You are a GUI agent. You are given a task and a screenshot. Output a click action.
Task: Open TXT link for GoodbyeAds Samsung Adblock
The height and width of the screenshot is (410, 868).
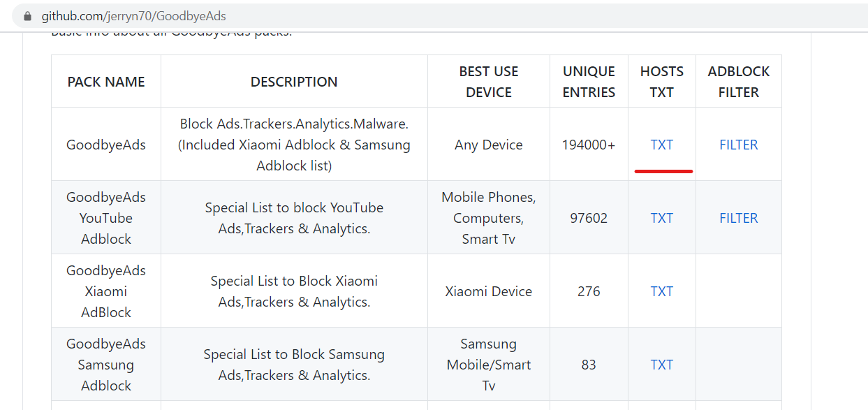point(661,365)
